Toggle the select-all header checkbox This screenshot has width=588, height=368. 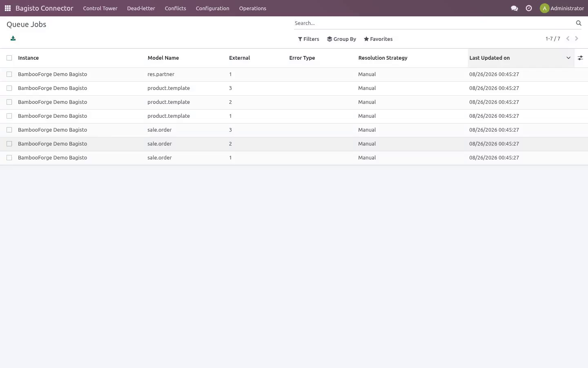point(9,58)
